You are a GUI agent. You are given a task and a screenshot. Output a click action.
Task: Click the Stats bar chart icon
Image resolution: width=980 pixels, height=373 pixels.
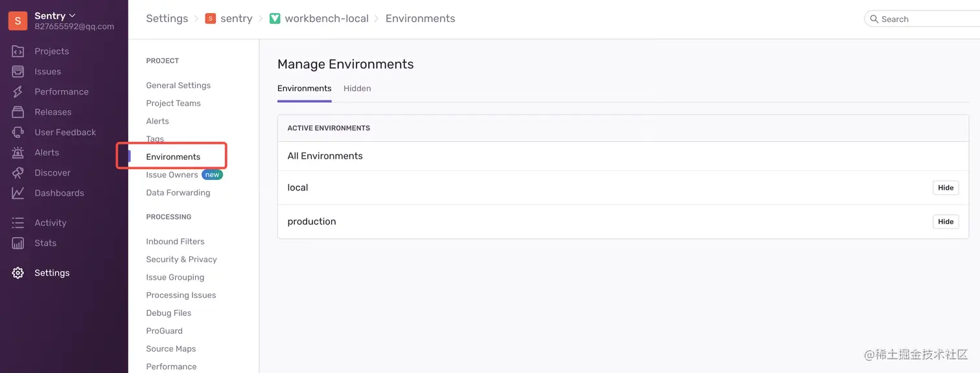18,243
